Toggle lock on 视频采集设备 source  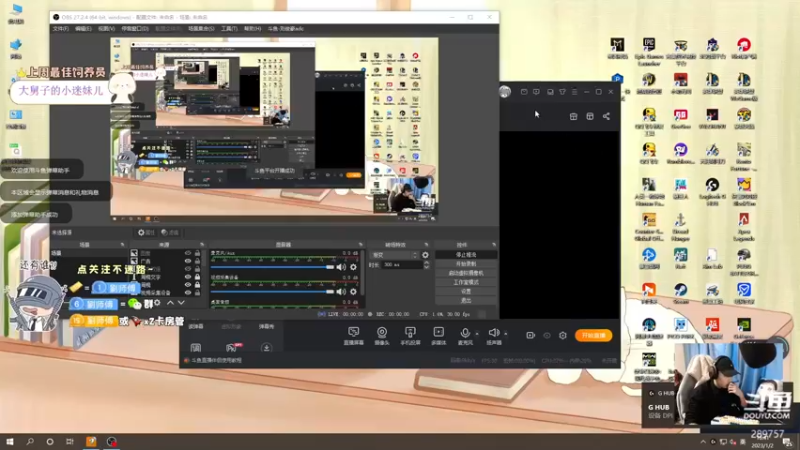coord(197,293)
